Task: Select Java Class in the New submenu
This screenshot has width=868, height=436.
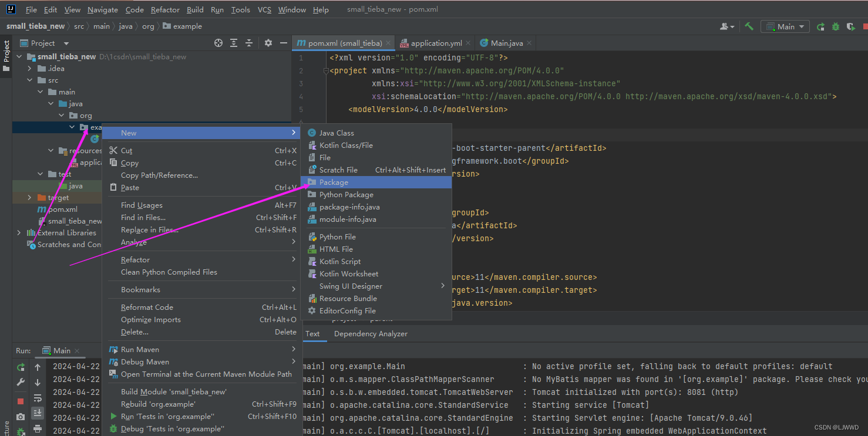Action: [x=376, y=133]
